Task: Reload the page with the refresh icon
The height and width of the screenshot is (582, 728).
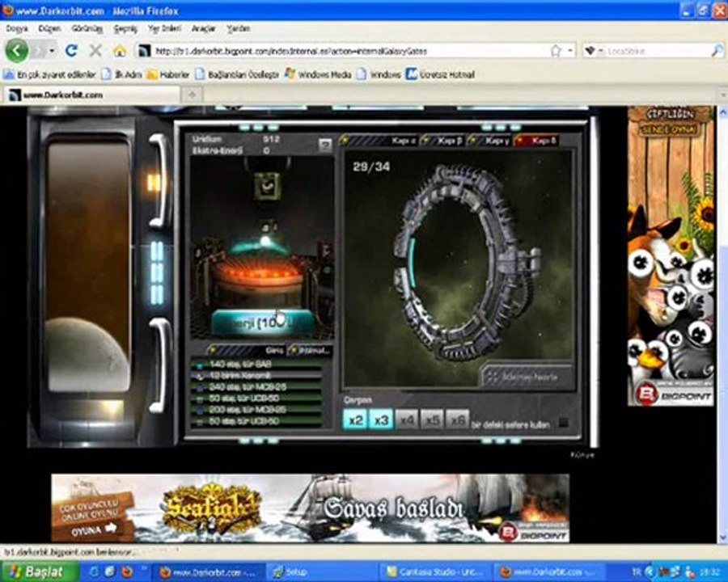Action: 71,50
